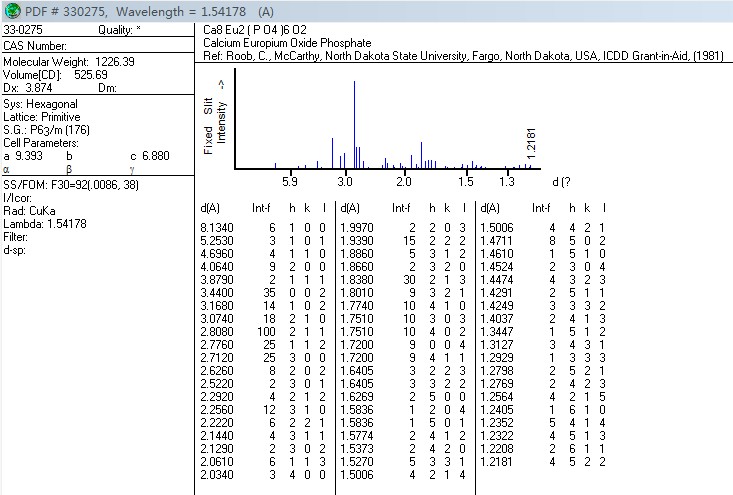
Task: Select the d-spacing row 1.3127
Action: click(543, 345)
